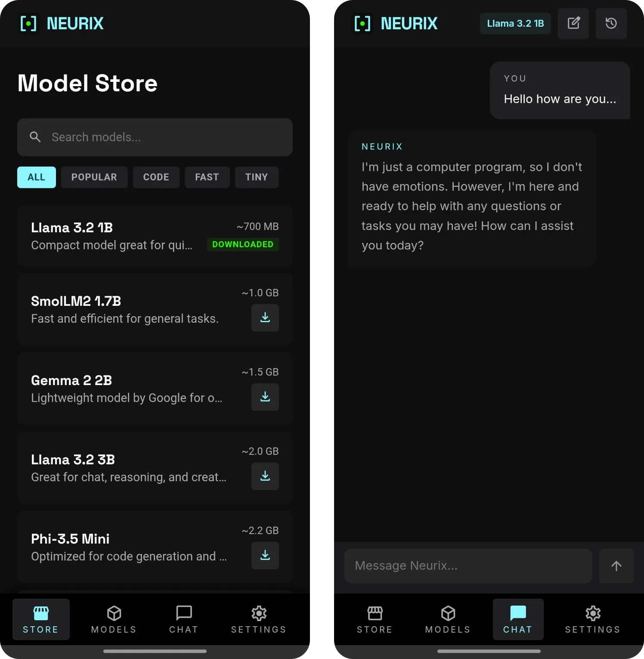Image resolution: width=644 pixels, height=659 pixels.
Task: Open chat history clock icon
Action: point(611,23)
